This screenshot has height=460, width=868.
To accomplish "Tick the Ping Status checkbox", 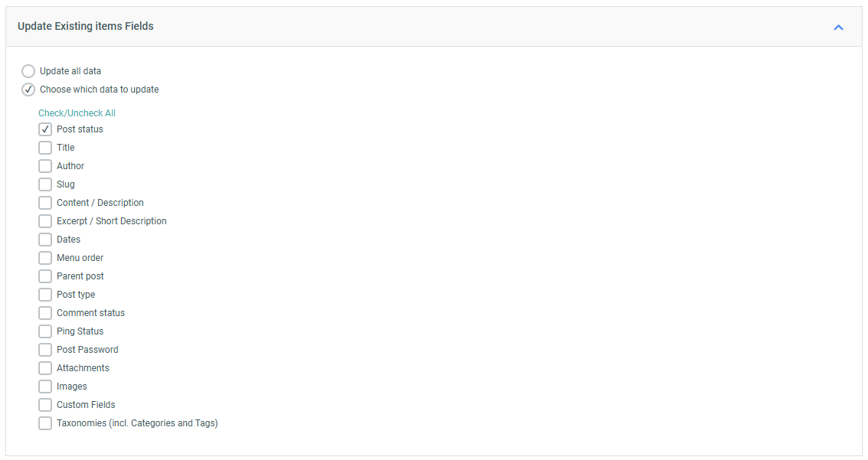I will click(x=45, y=331).
